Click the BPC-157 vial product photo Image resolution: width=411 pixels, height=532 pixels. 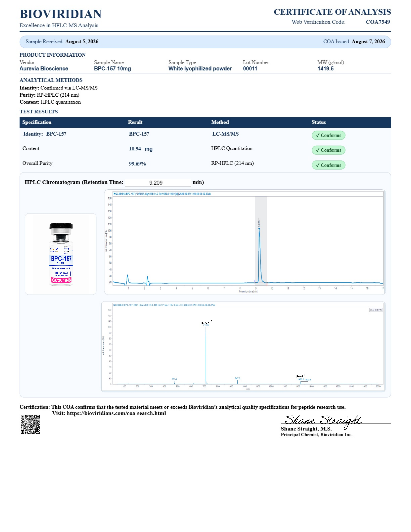[x=61, y=254]
